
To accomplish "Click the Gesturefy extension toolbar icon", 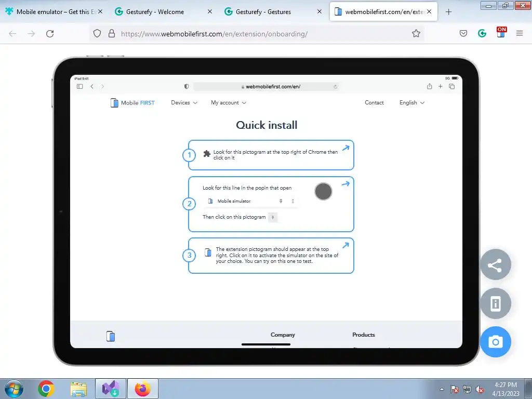I will 482,33.
